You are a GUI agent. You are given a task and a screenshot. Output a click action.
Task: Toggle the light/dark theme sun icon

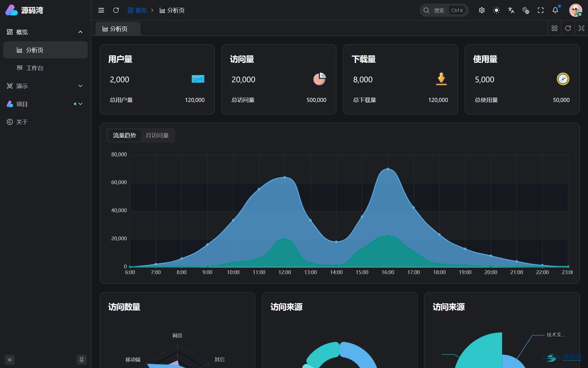pos(496,10)
